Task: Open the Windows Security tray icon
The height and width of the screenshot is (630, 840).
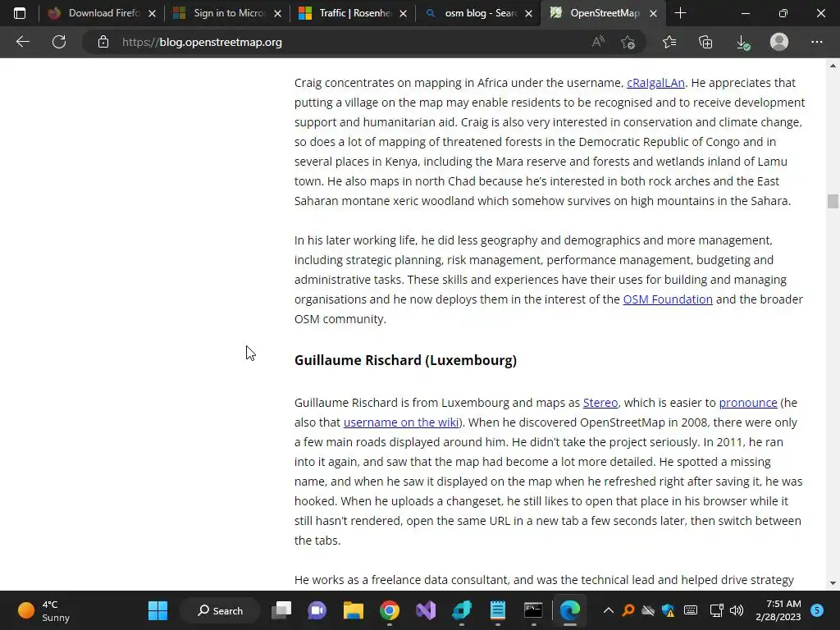Action: 668,610
